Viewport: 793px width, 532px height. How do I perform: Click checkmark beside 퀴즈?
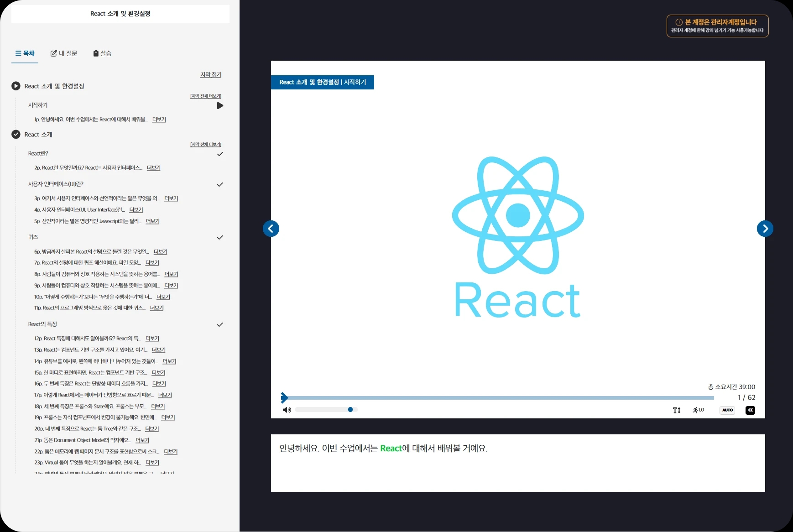pos(220,238)
